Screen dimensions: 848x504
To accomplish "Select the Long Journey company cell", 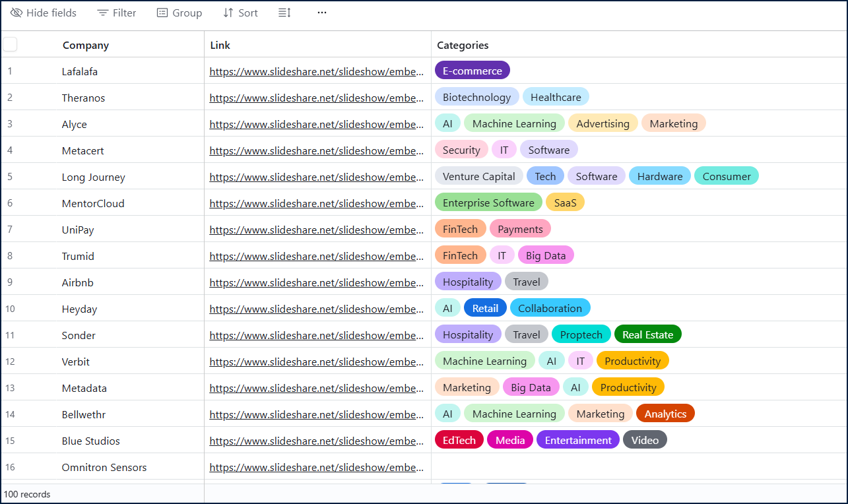I will pyautogui.click(x=130, y=177).
